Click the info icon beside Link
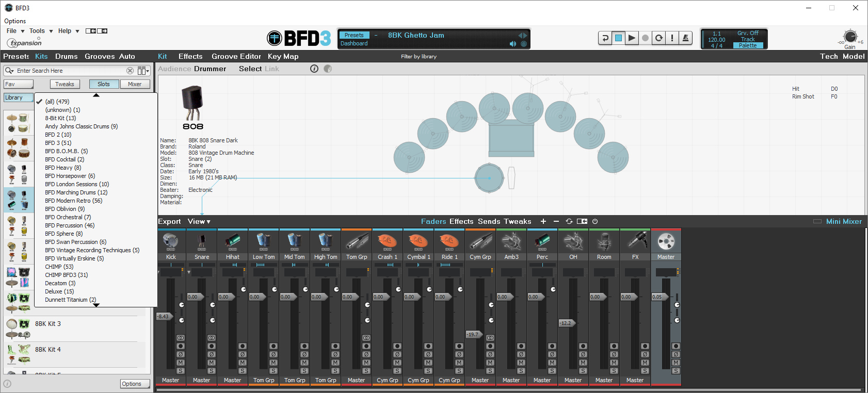Image resolution: width=868 pixels, height=393 pixels. tap(314, 69)
